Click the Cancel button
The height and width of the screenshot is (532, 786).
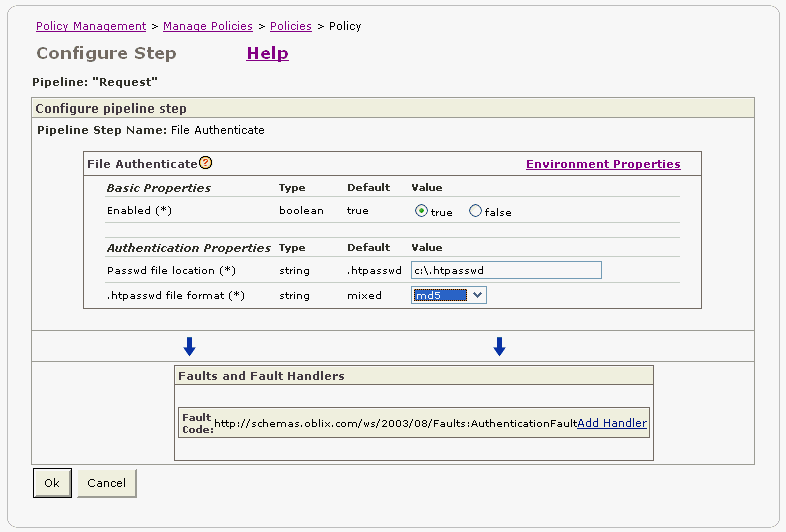point(106,483)
